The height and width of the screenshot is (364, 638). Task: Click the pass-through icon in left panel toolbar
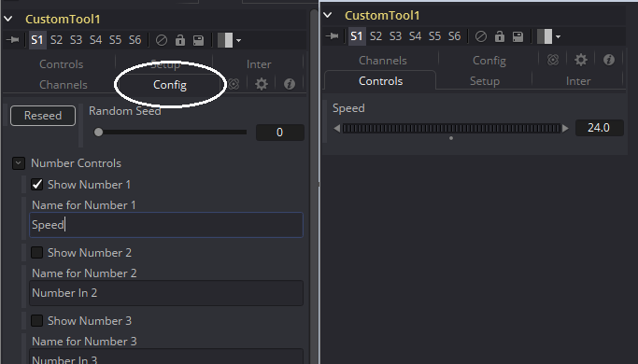[162, 40]
